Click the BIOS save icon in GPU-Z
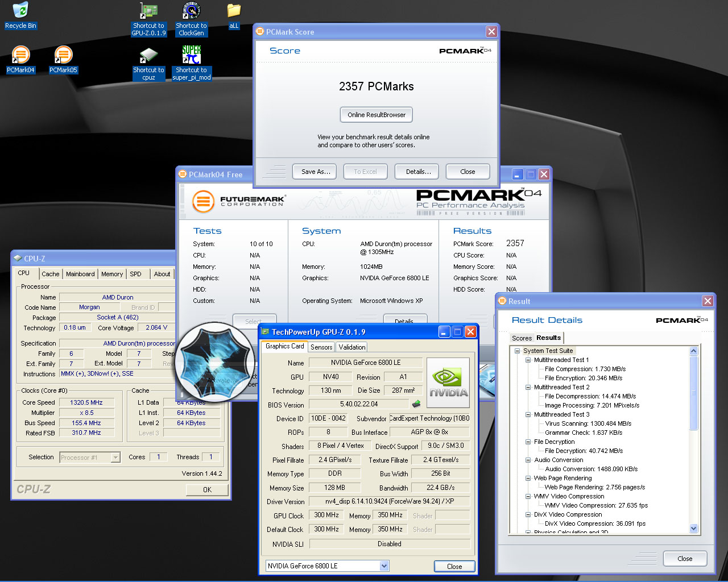 [x=416, y=404]
